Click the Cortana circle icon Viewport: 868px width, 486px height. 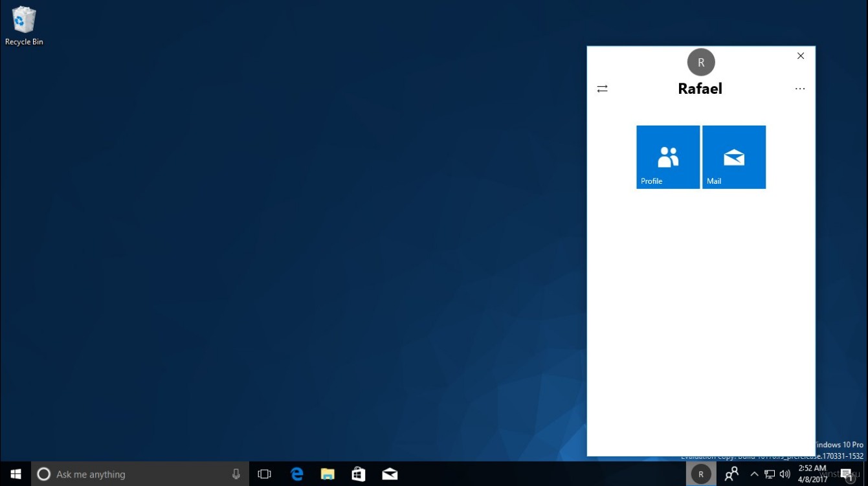pyautogui.click(x=43, y=474)
